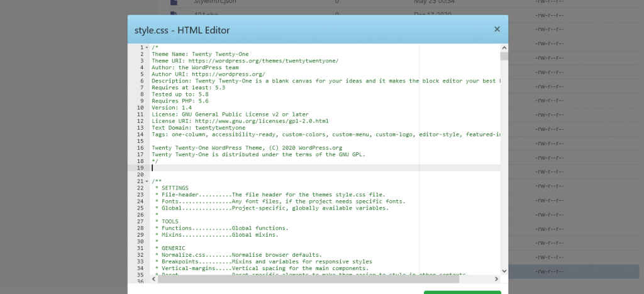Click the vertical scrollbar down arrow
The height and width of the screenshot is (294, 644).
coord(504,271)
